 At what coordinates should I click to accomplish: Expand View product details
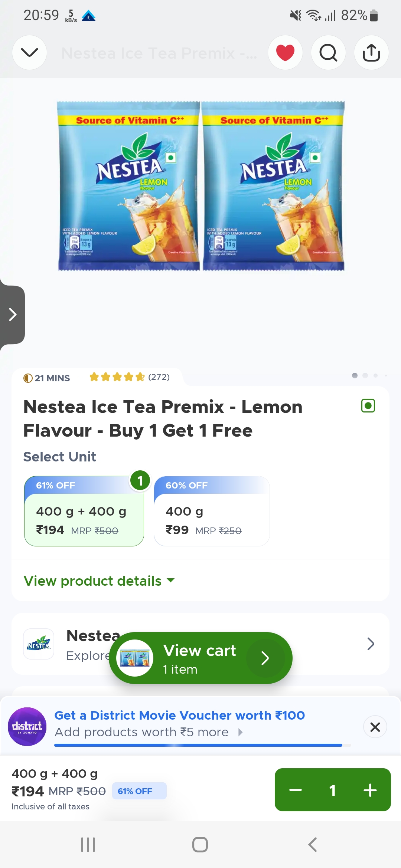tap(99, 581)
